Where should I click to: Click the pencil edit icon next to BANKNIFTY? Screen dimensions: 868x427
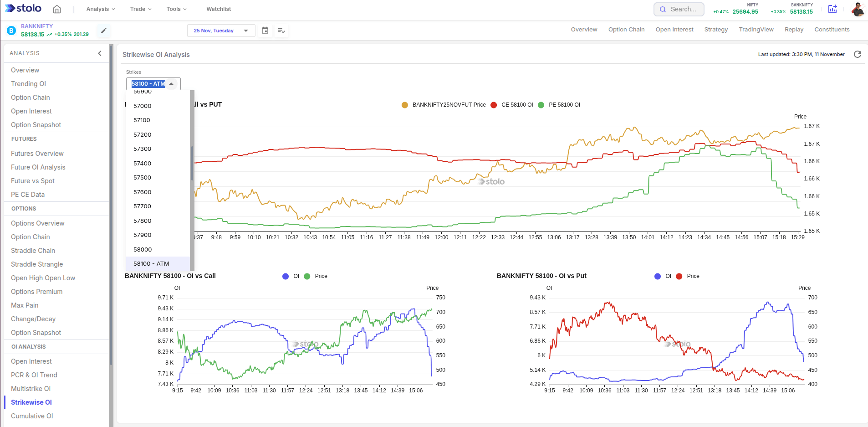[x=103, y=31]
